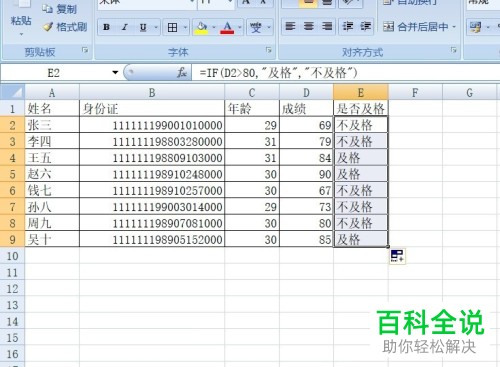Open the font color dropdown arrow

click(239, 27)
